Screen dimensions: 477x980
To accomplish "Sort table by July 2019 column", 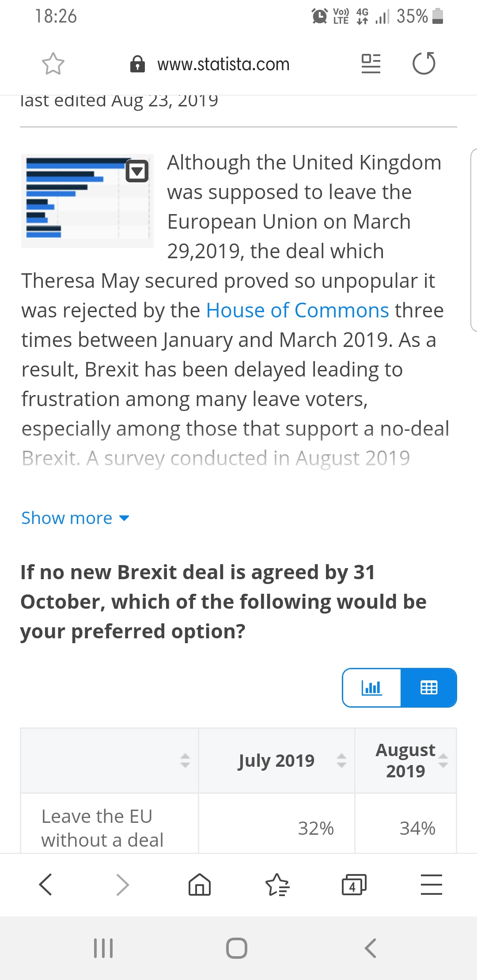I will click(341, 761).
